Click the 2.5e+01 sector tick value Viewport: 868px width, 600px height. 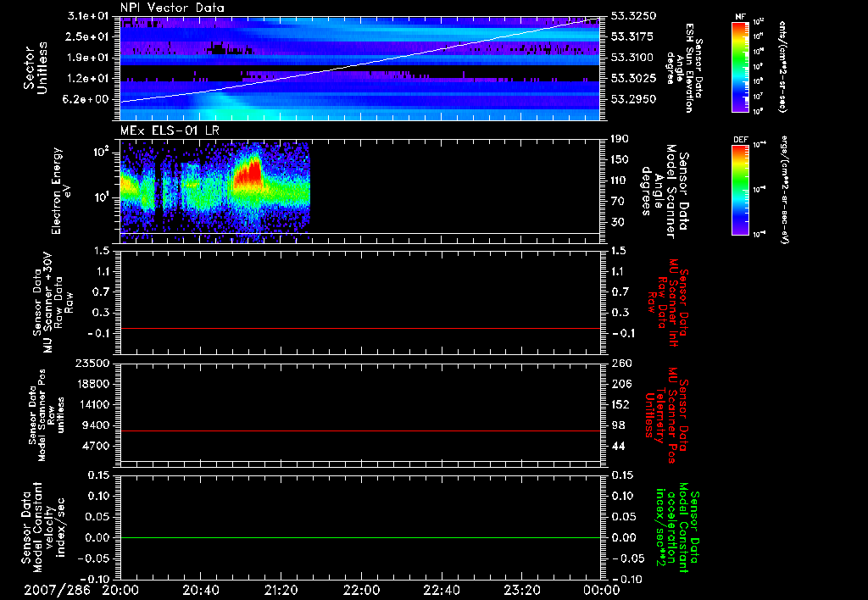pyautogui.click(x=87, y=36)
